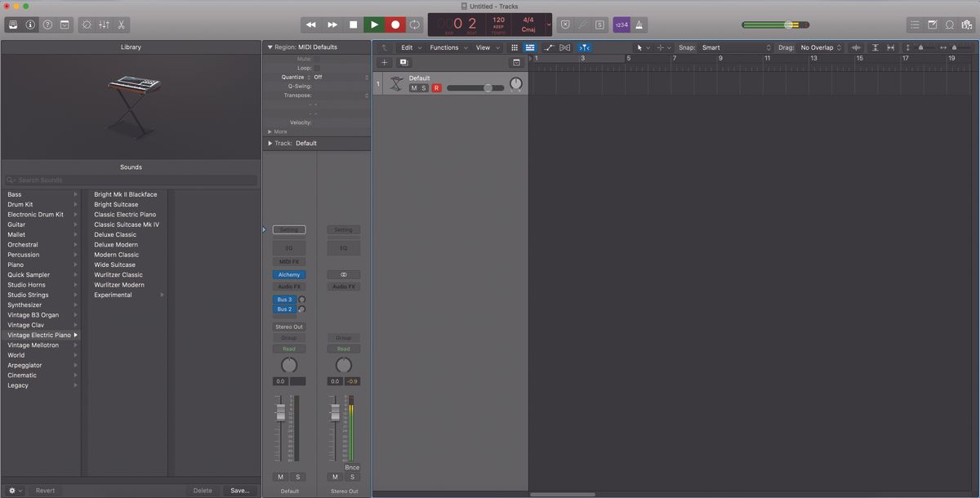Enable Flex mode

click(564, 47)
